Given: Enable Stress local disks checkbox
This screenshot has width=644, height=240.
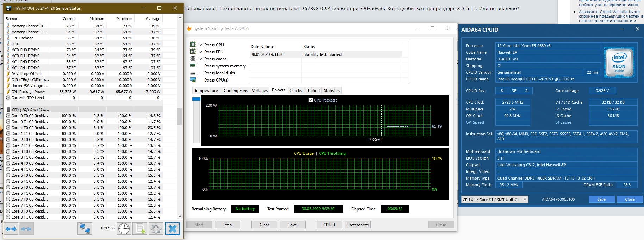Looking at the screenshot, I should 201,73.
